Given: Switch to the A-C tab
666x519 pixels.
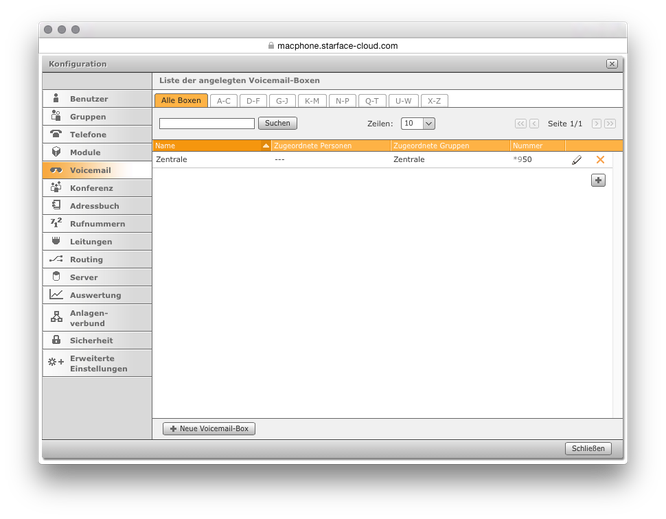Looking at the screenshot, I should click(223, 101).
